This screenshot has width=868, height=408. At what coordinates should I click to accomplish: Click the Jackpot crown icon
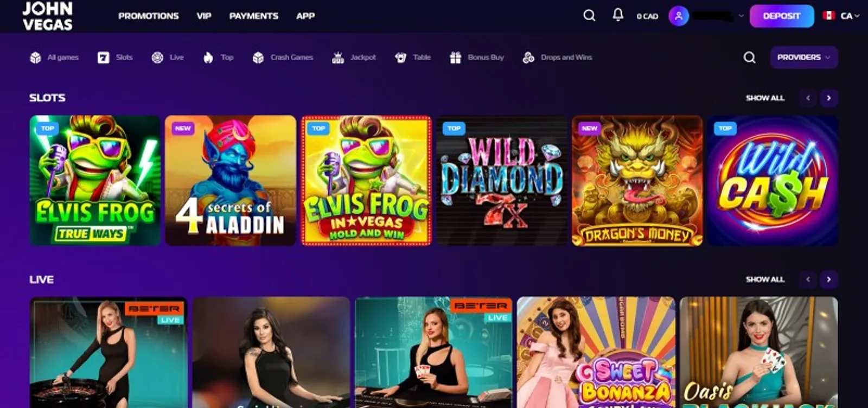(338, 58)
